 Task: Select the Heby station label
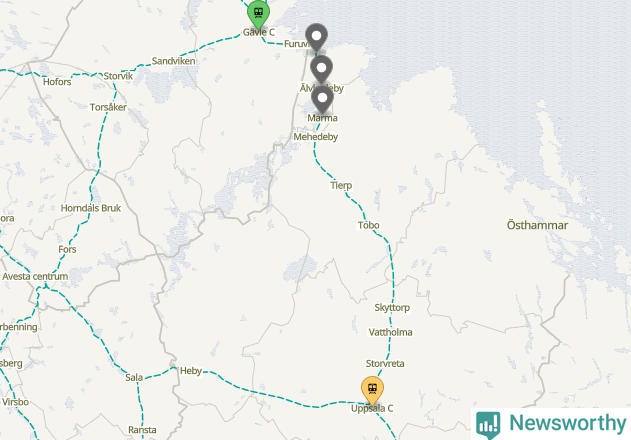click(x=191, y=371)
